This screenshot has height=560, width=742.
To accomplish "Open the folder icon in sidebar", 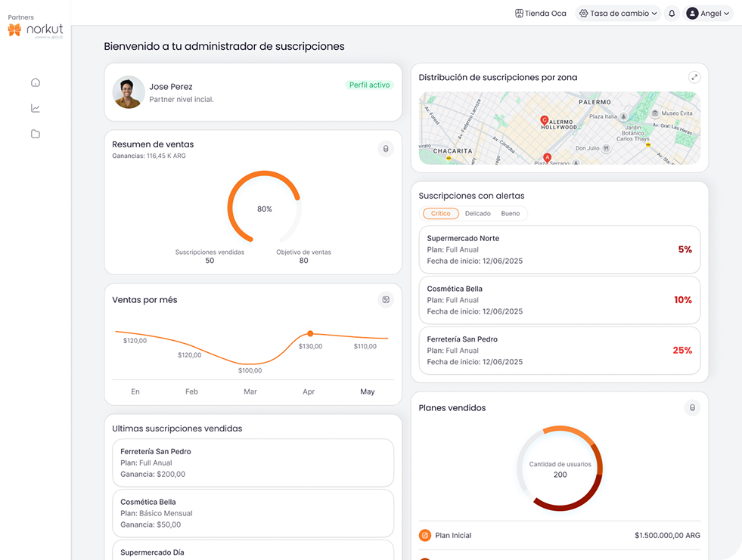I will pos(35,134).
